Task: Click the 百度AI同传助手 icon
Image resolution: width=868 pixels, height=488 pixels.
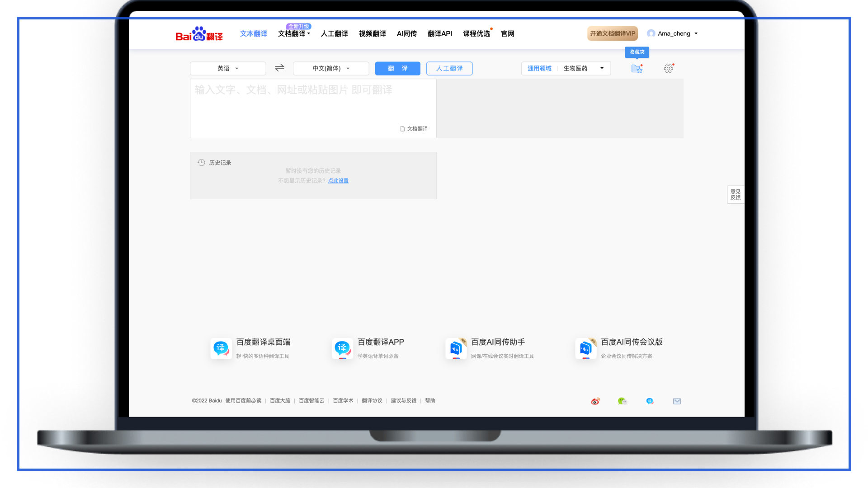Action: 456,348
